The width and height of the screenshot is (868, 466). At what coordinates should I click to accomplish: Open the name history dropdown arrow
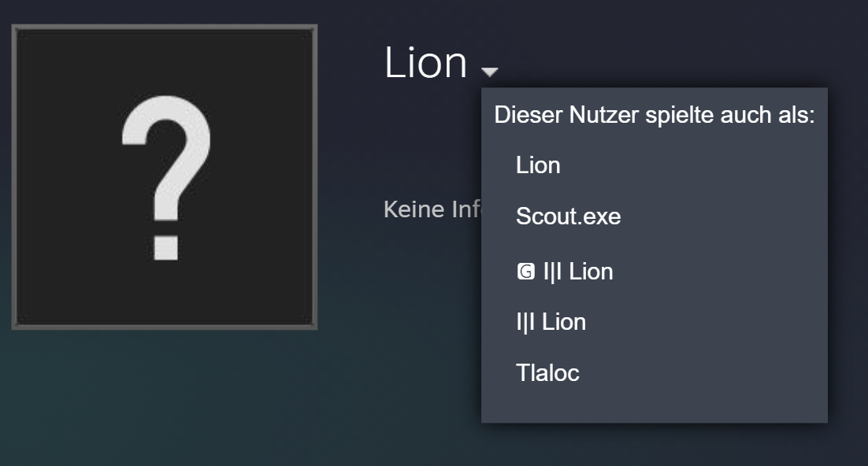coord(490,72)
